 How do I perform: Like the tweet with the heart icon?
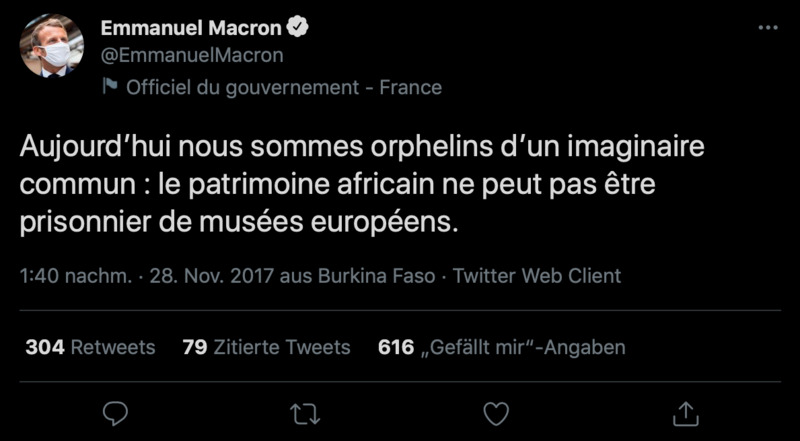pyautogui.click(x=494, y=412)
